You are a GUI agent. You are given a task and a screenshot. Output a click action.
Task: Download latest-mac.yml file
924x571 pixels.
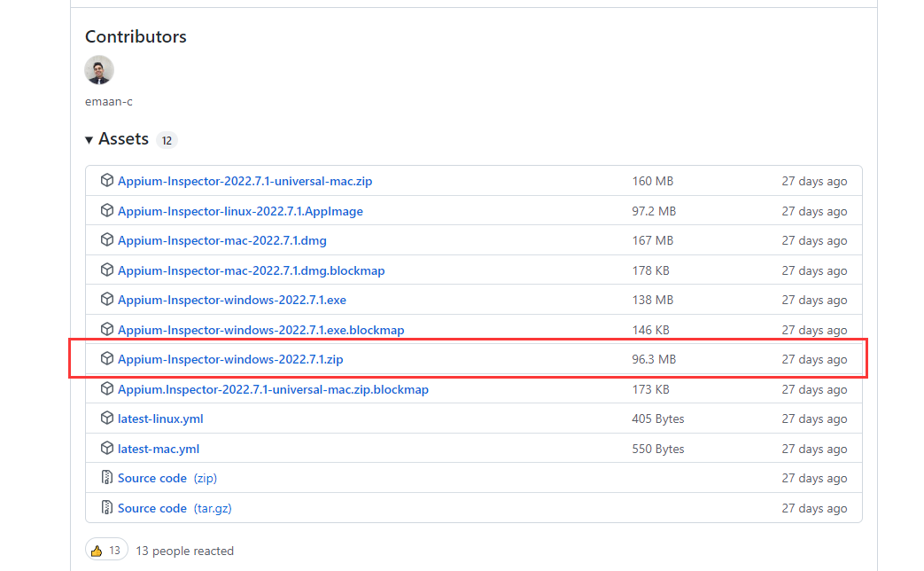pyautogui.click(x=159, y=449)
